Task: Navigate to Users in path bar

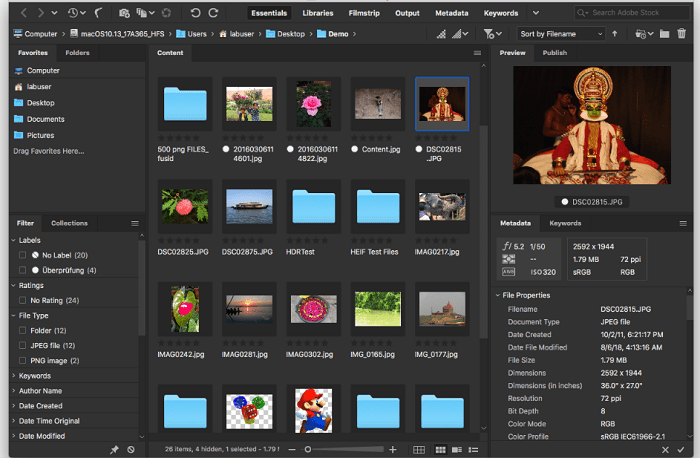Action: [x=191, y=34]
